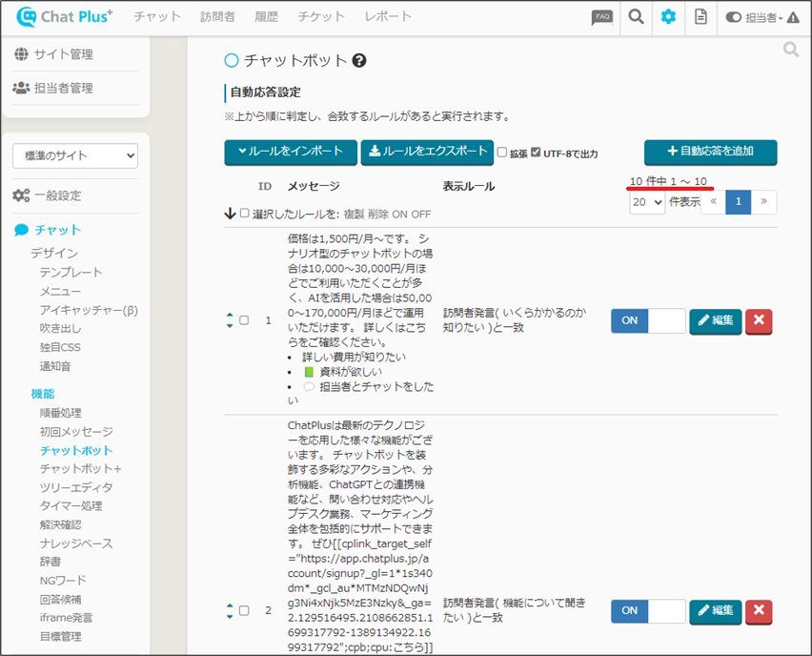The height and width of the screenshot is (656, 812).
Task: Delete rule 1 with red X button
Action: click(x=759, y=320)
